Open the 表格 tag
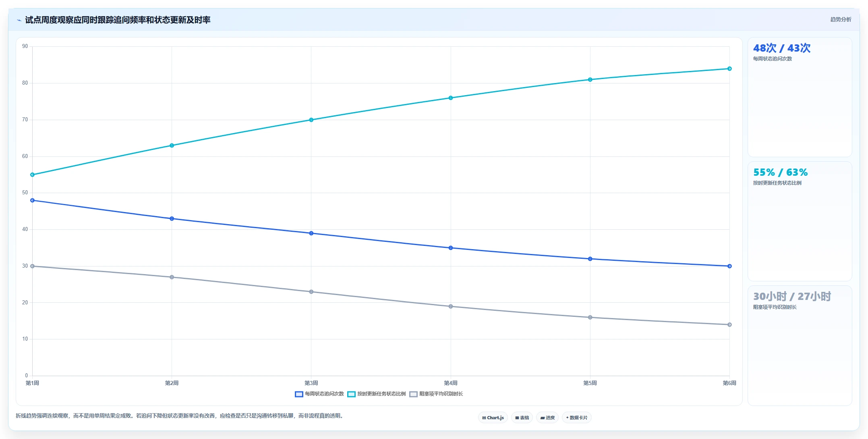The image size is (868, 439). coord(522,418)
